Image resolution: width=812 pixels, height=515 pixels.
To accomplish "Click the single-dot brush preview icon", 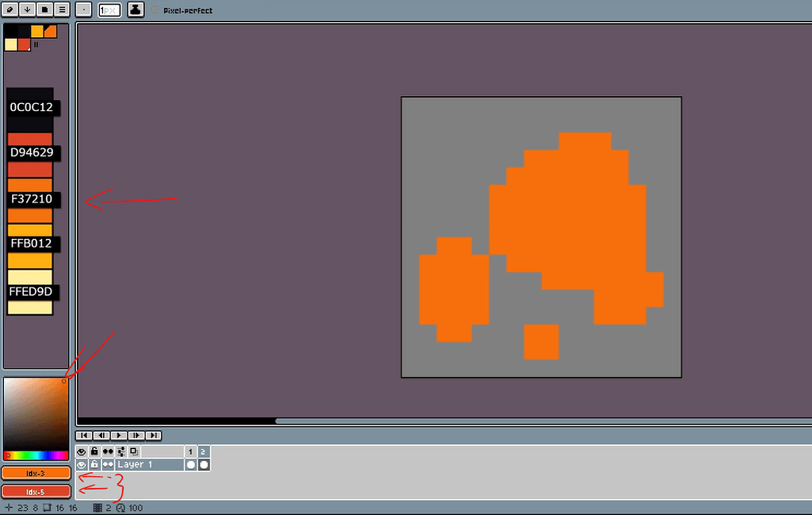I will (82, 10).
